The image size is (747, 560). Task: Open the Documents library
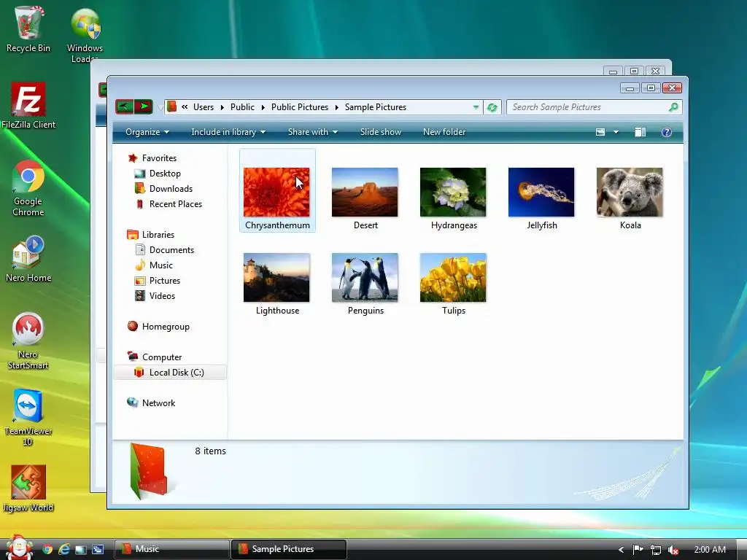[x=171, y=250]
